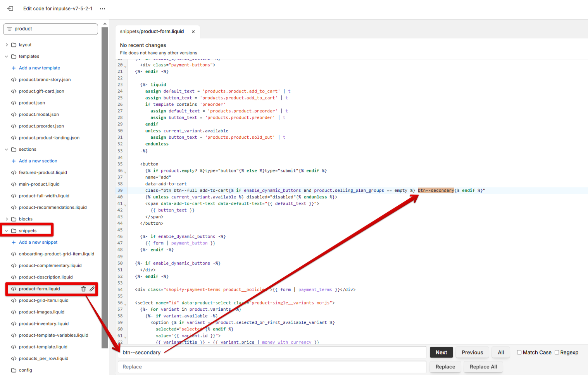Switch to the snippets/product-form.liquid tab
This screenshot has width=588, height=375.
tap(152, 32)
